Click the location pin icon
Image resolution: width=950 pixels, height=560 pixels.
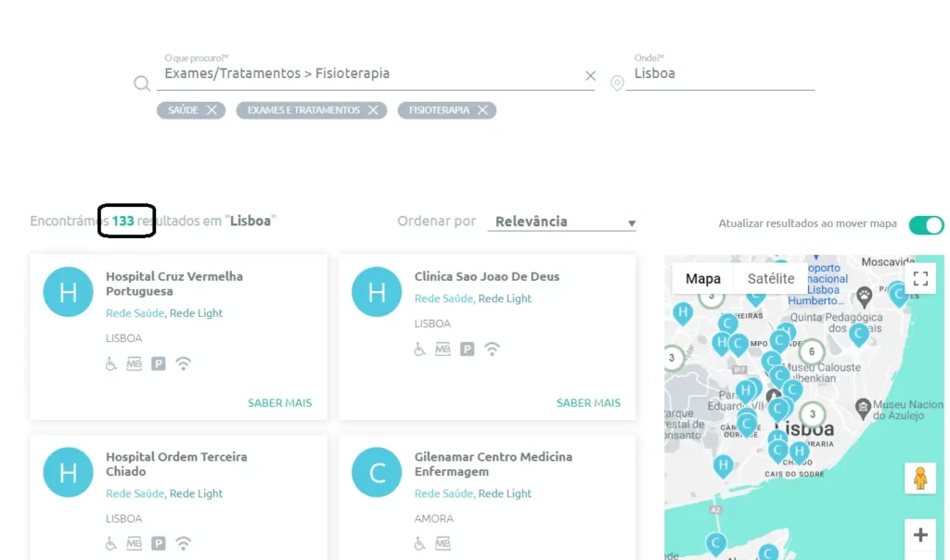(x=617, y=84)
